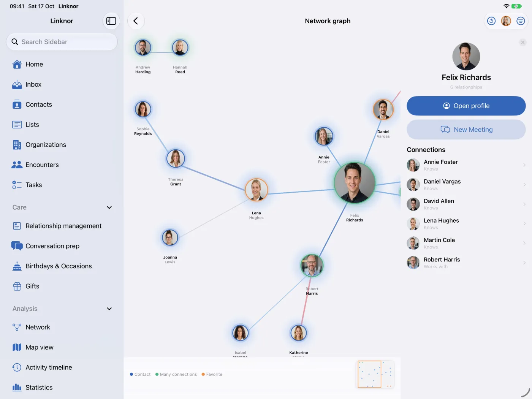Collapse the Care section
This screenshot has height=399, width=532.
click(x=109, y=207)
